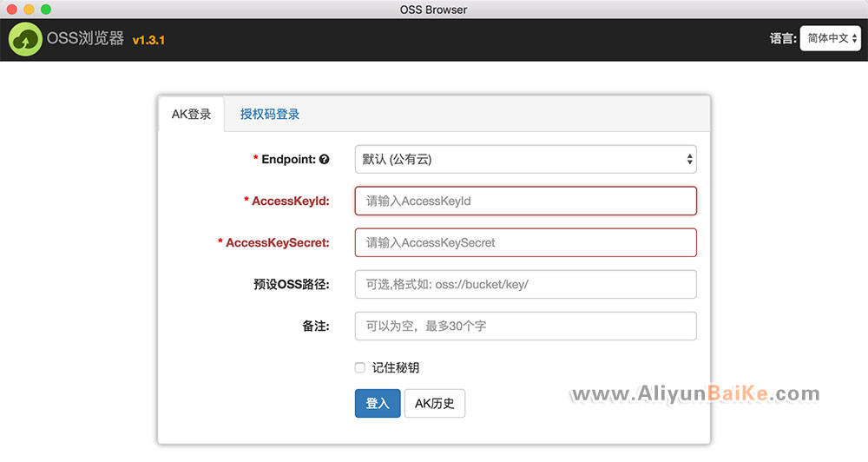This screenshot has width=868, height=462.
Task: Click the 预设OSS路径 input field
Action: (525, 284)
